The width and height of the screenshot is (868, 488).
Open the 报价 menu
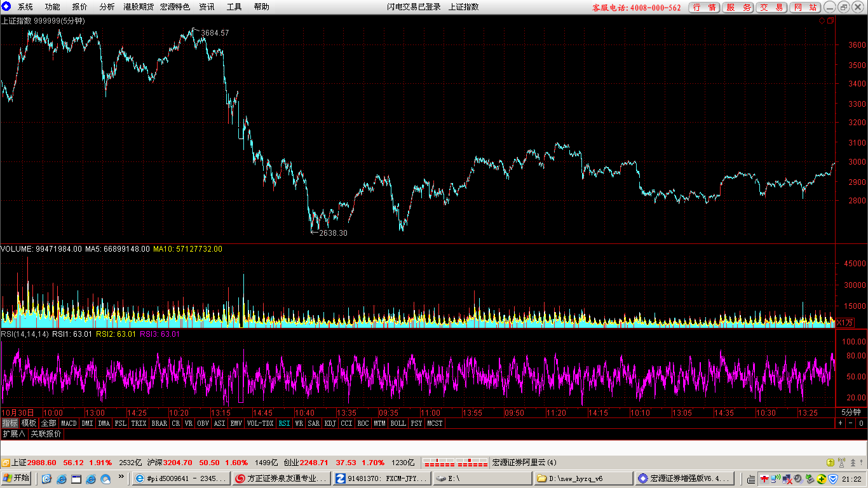click(x=80, y=7)
